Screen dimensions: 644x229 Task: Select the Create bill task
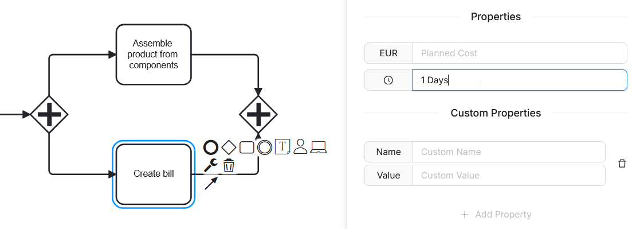pyautogui.click(x=154, y=174)
